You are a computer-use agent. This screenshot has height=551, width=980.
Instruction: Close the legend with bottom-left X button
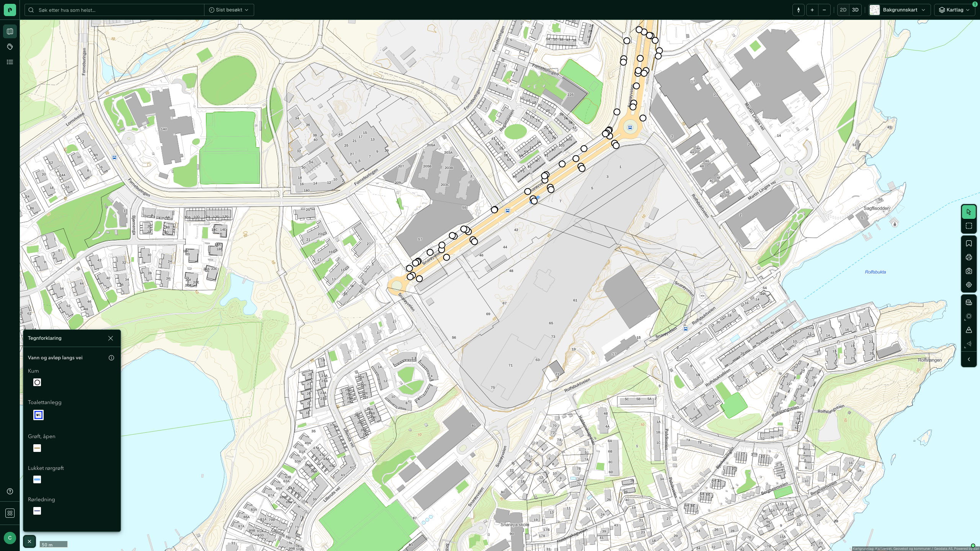coord(29,541)
